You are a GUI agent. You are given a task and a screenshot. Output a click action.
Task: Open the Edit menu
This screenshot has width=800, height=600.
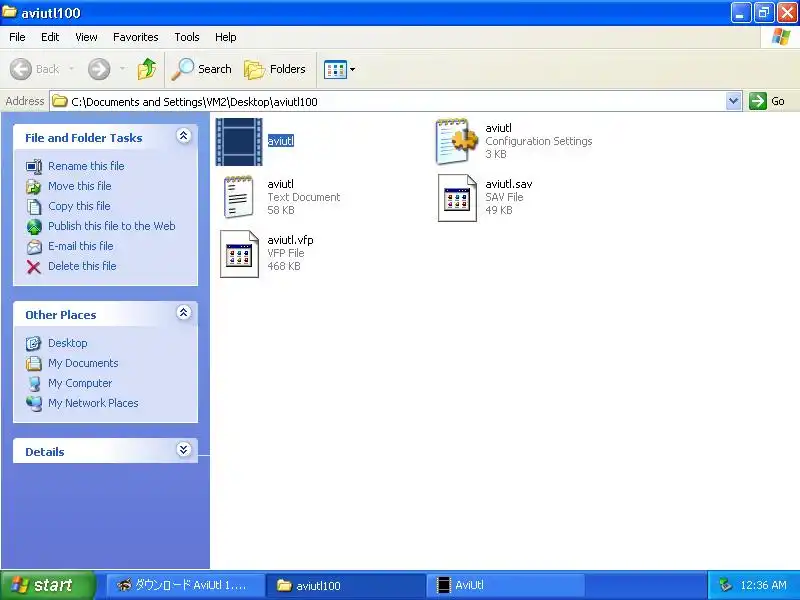coord(50,37)
